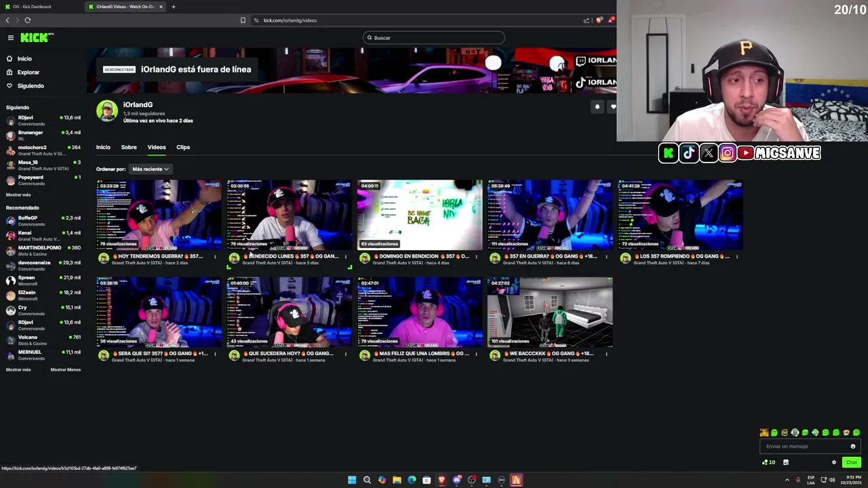Click the iOrlandG channel avatar
The height and width of the screenshot is (488, 868).
click(x=107, y=111)
